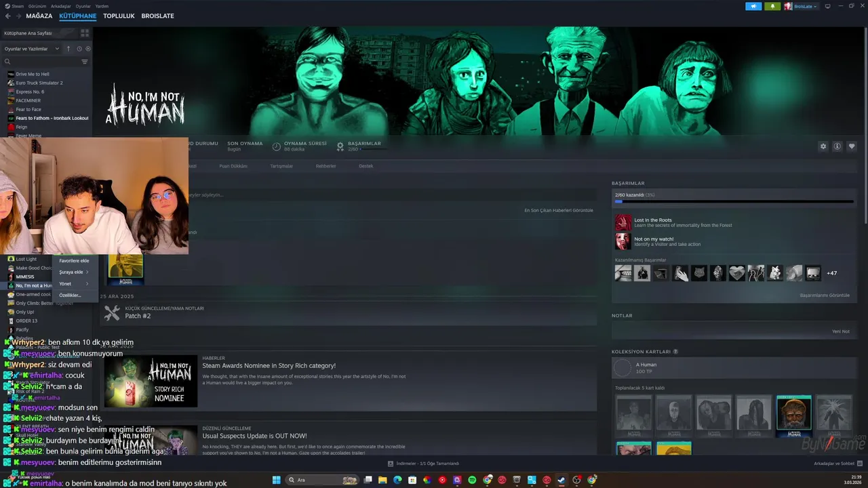Select Favorilere ekle in context menu

[75, 260]
